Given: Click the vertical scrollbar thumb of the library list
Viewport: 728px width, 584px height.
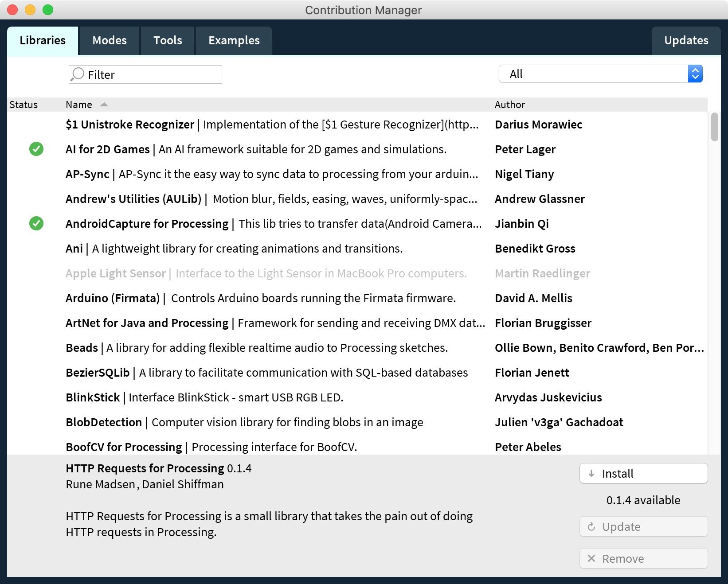Looking at the screenshot, I should 714,127.
